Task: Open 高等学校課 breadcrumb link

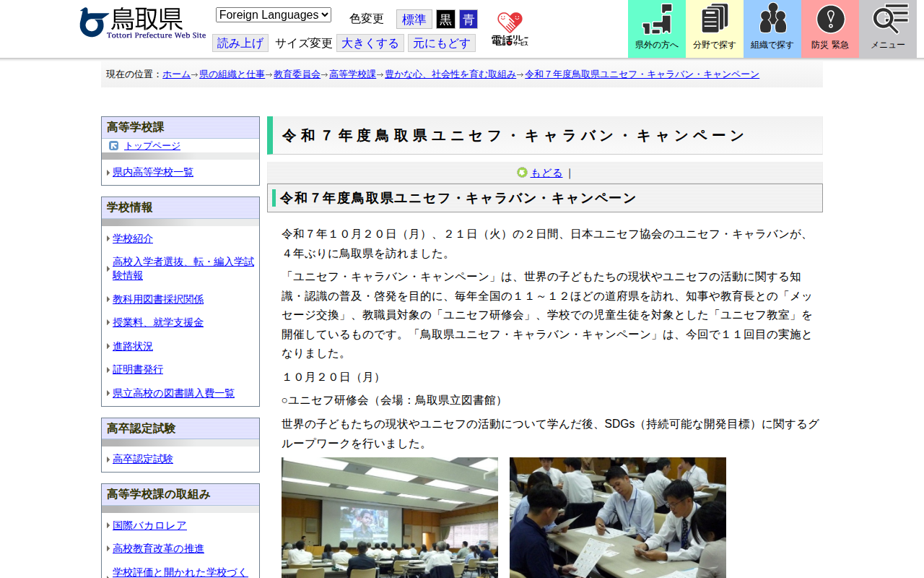Action: [x=353, y=74]
